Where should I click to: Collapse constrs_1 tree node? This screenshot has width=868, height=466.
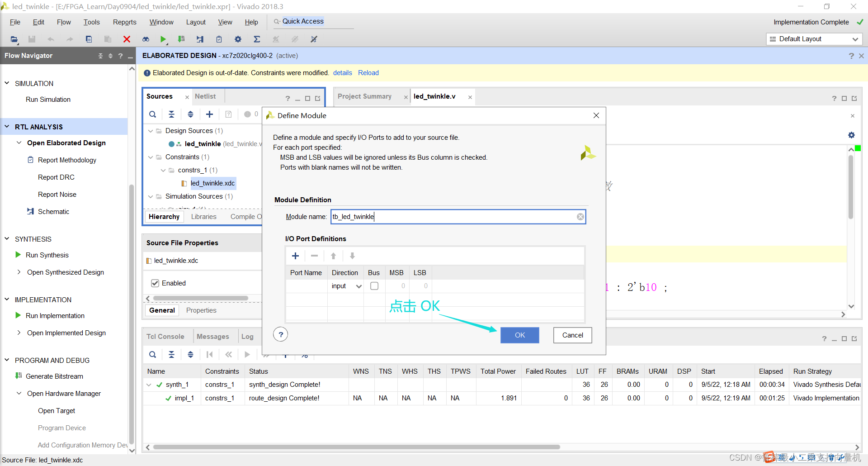tap(163, 170)
